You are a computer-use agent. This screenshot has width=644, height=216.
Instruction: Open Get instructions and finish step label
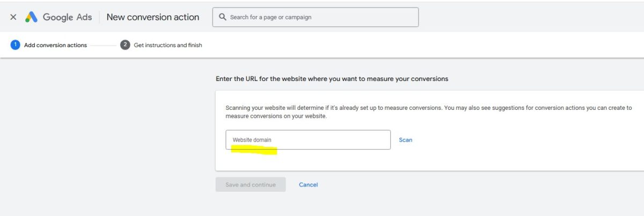click(168, 45)
